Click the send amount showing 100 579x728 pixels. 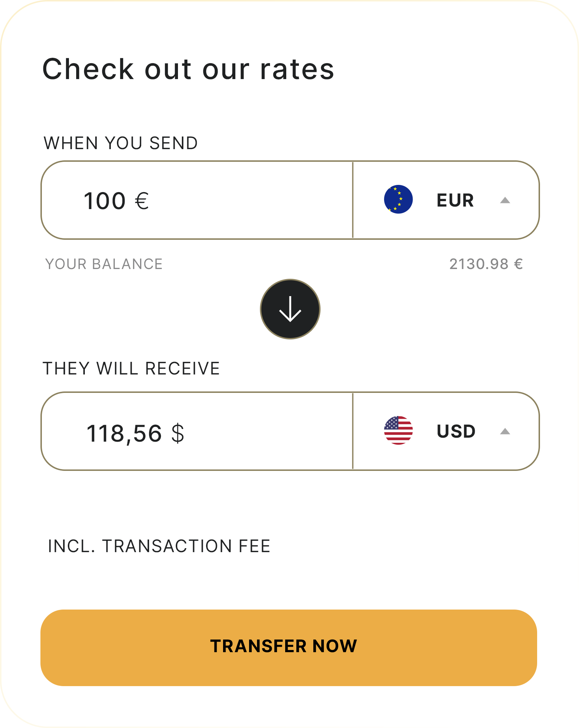click(105, 201)
